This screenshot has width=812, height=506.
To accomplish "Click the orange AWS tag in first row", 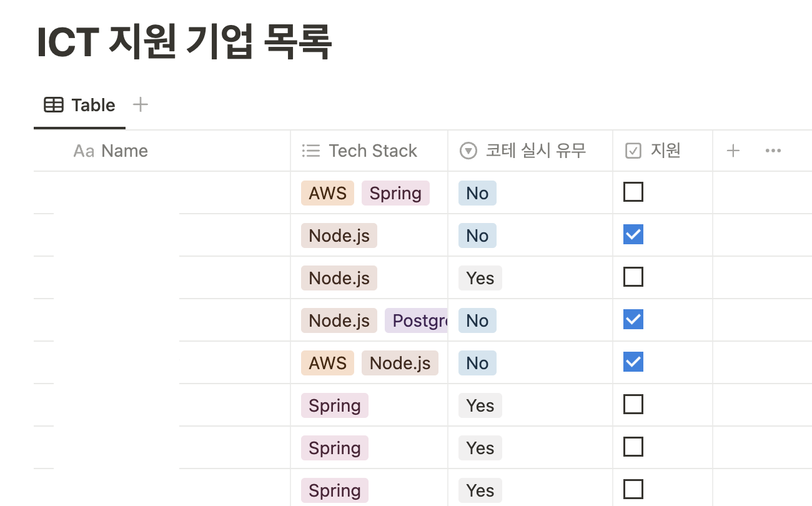I will [x=328, y=193].
